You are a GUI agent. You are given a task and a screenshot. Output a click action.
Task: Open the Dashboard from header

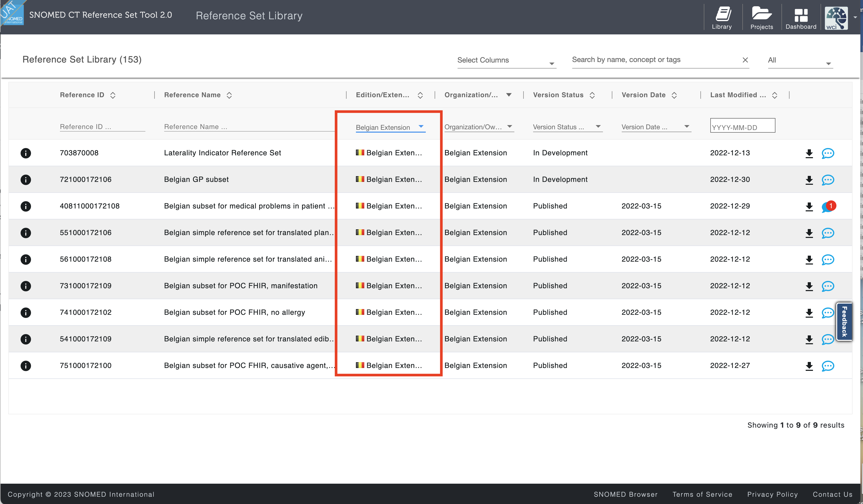pos(801,18)
